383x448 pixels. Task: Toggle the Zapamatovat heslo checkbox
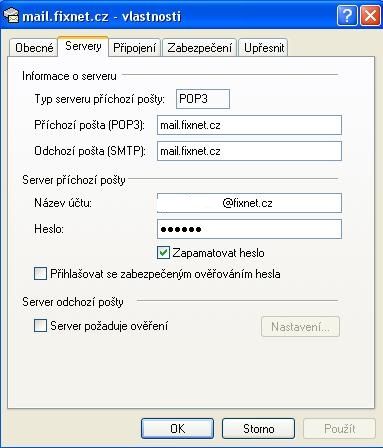[x=163, y=253]
